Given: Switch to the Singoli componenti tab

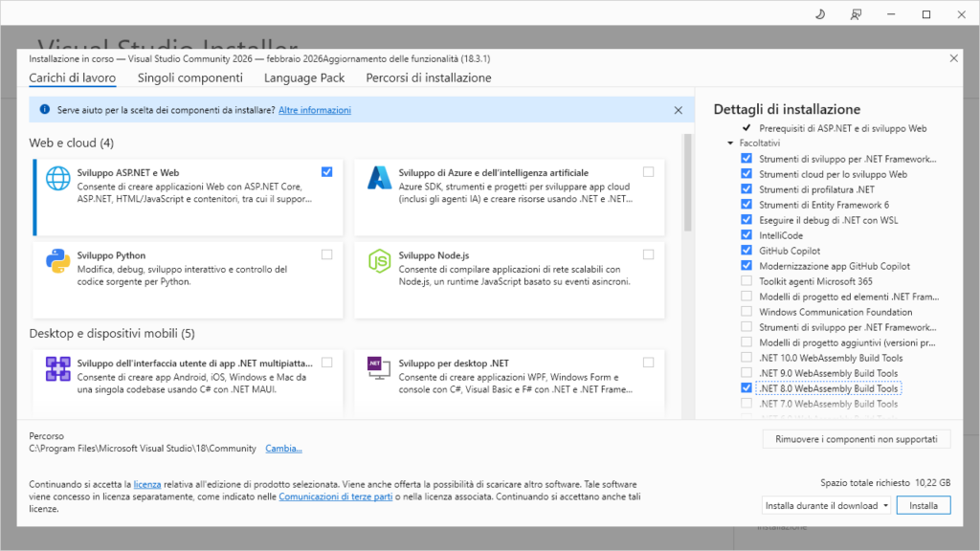Looking at the screenshot, I should (x=189, y=77).
